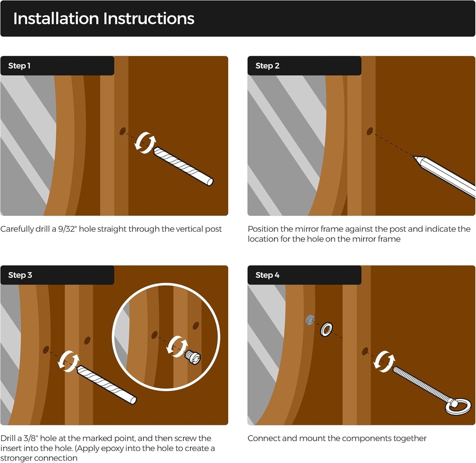Click the gray insert nut in Step 4
This screenshot has height=463, width=476.
click(310, 320)
